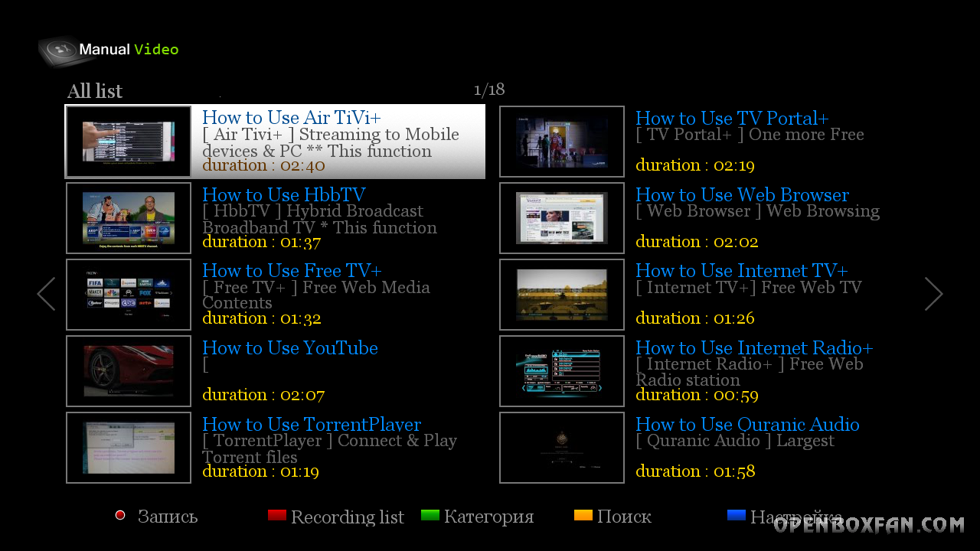Click 'duration : 00:59' text
The image size is (980, 551).
point(697,395)
